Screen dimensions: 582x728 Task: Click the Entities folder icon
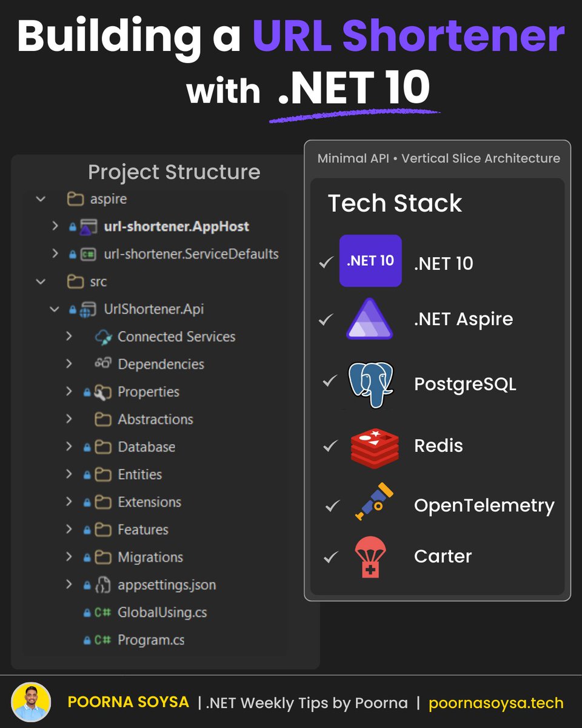pyautogui.click(x=103, y=474)
